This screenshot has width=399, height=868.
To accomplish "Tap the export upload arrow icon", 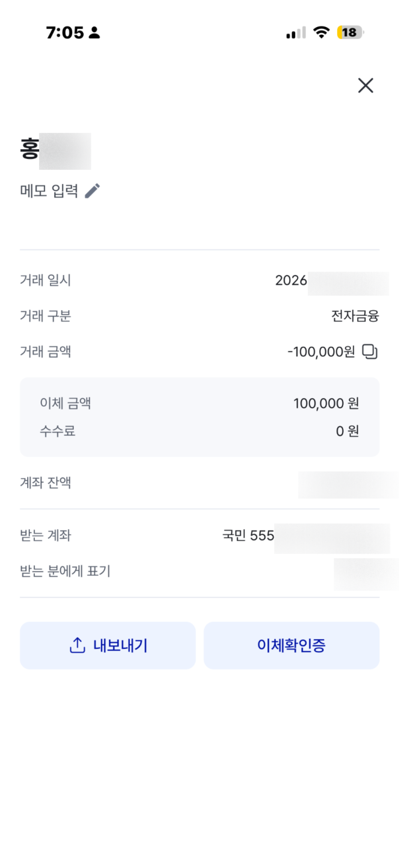I will click(x=77, y=645).
